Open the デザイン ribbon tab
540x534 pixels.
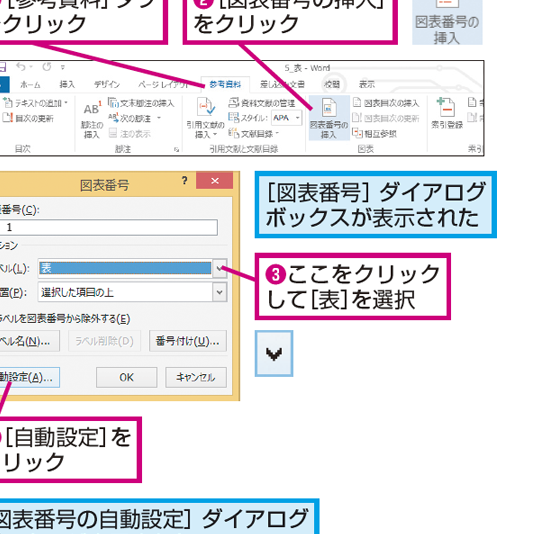(107, 84)
